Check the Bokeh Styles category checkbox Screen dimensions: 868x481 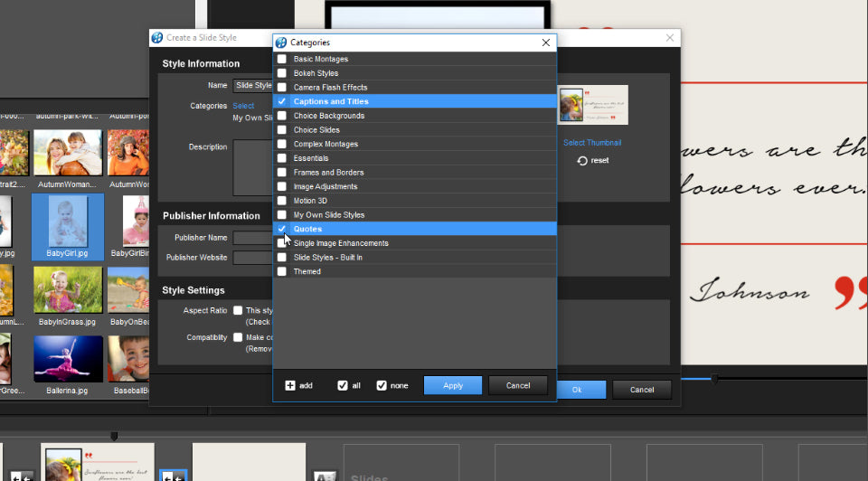click(x=282, y=73)
